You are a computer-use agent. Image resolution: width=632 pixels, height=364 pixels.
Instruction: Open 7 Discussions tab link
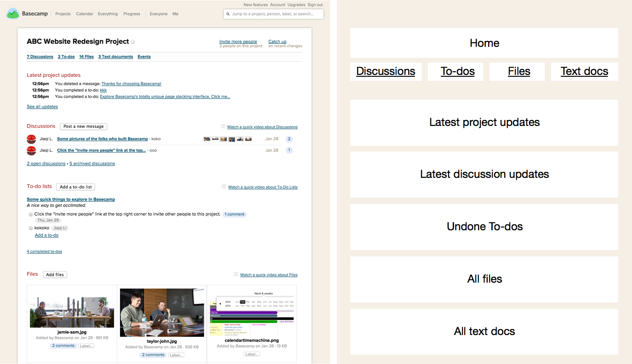pos(40,57)
